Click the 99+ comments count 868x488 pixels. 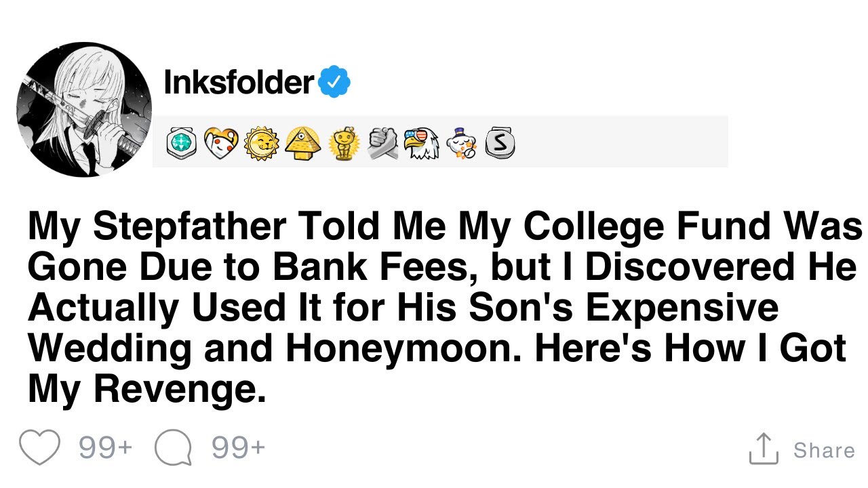[x=238, y=447]
